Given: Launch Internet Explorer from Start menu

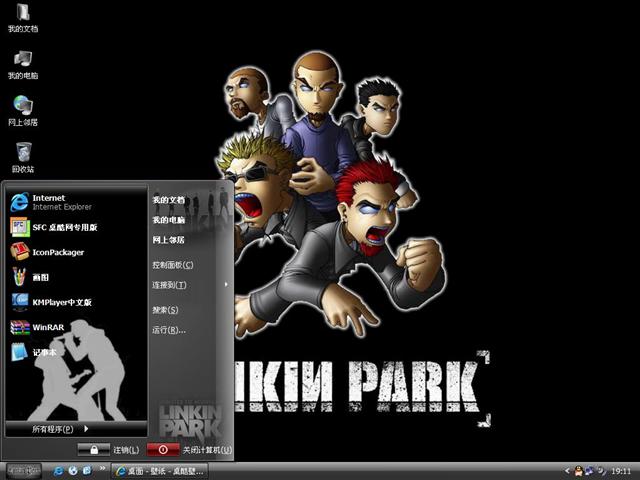Looking at the screenshot, I should [x=76, y=202].
